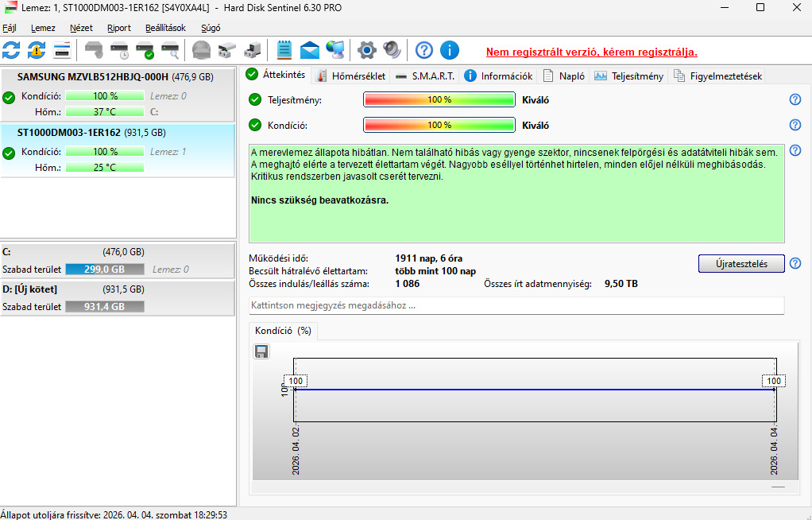Open the Teljesítmény tab

coord(629,76)
